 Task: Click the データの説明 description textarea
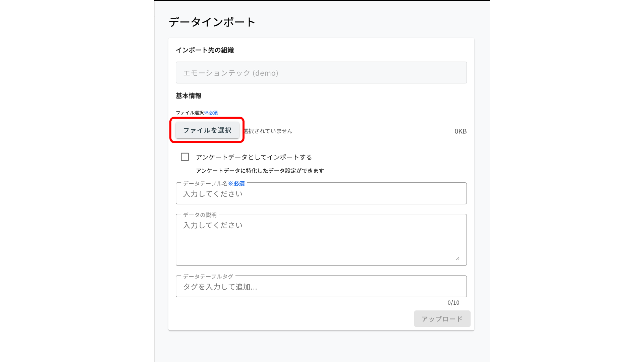pyautogui.click(x=321, y=235)
